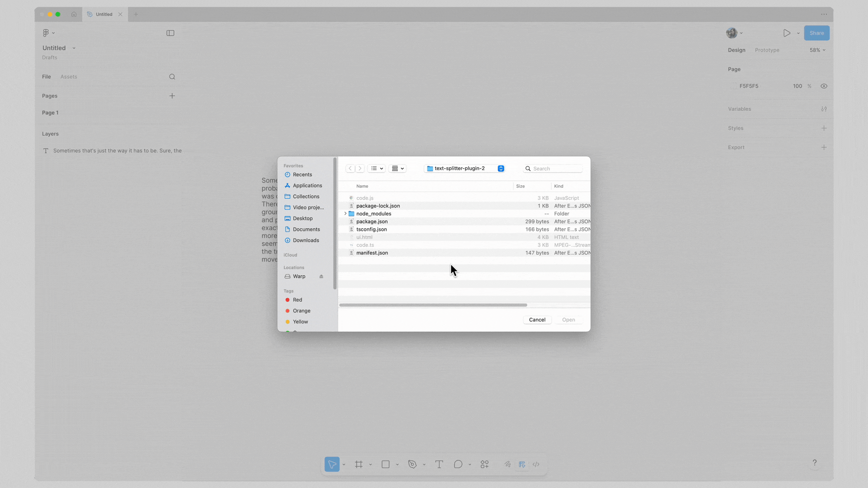Toggle visibility of the page background color
The height and width of the screenshot is (488, 868).
824,86
